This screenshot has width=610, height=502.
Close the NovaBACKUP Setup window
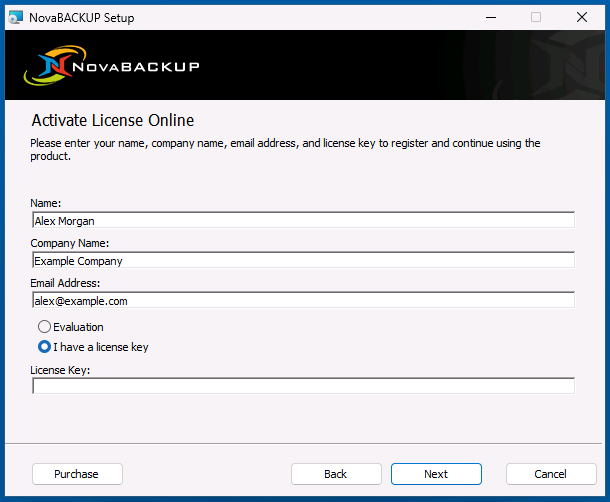click(582, 18)
